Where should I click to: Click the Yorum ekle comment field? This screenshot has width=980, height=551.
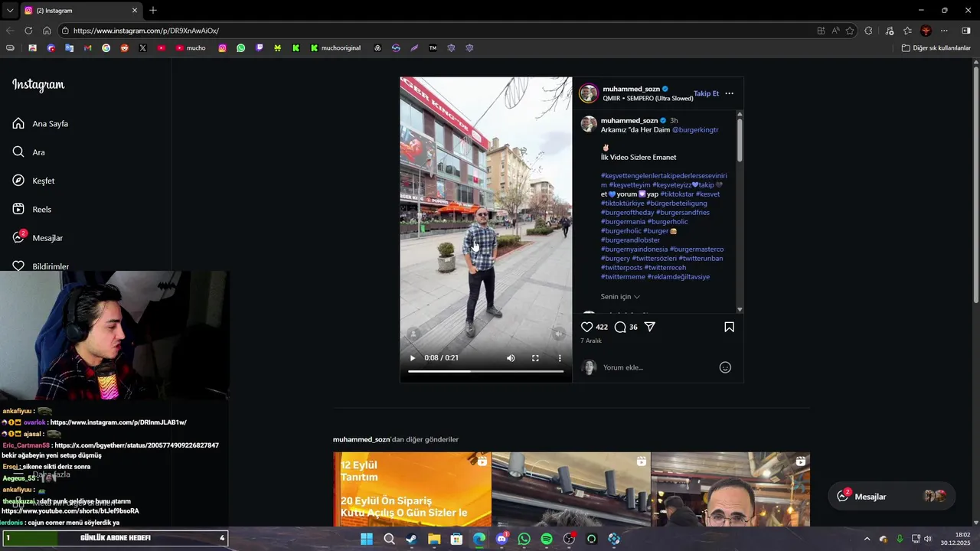coord(658,367)
